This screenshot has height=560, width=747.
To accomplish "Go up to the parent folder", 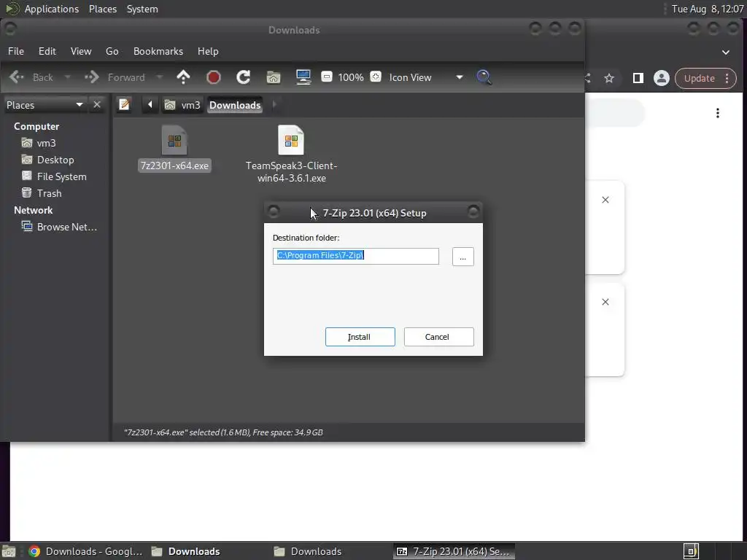I will [x=183, y=77].
